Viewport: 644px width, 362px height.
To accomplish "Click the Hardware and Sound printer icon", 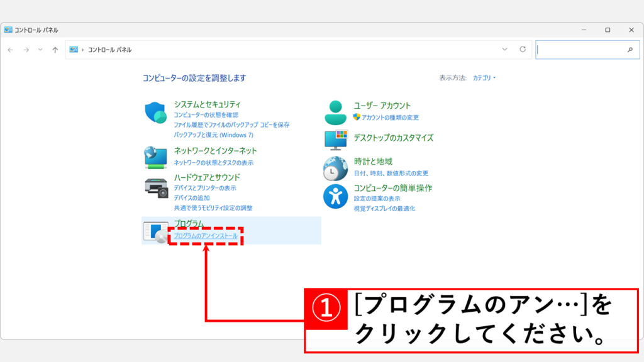I will [155, 187].
